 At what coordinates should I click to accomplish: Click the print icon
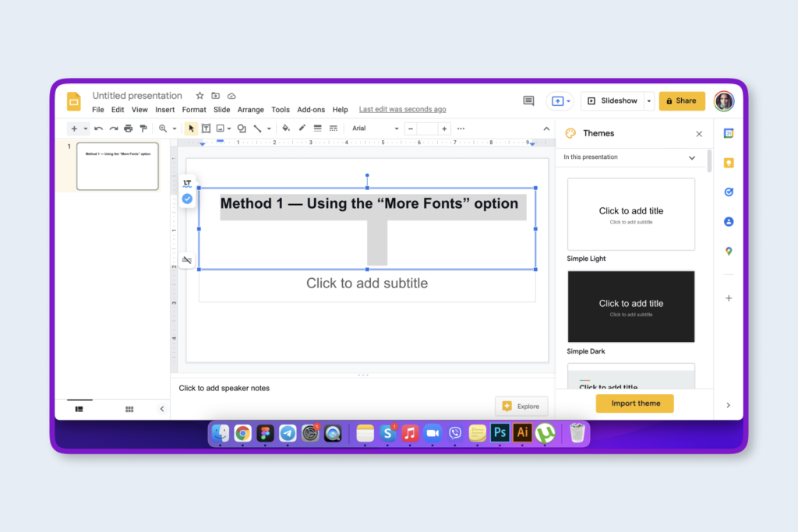click(129, 129)
